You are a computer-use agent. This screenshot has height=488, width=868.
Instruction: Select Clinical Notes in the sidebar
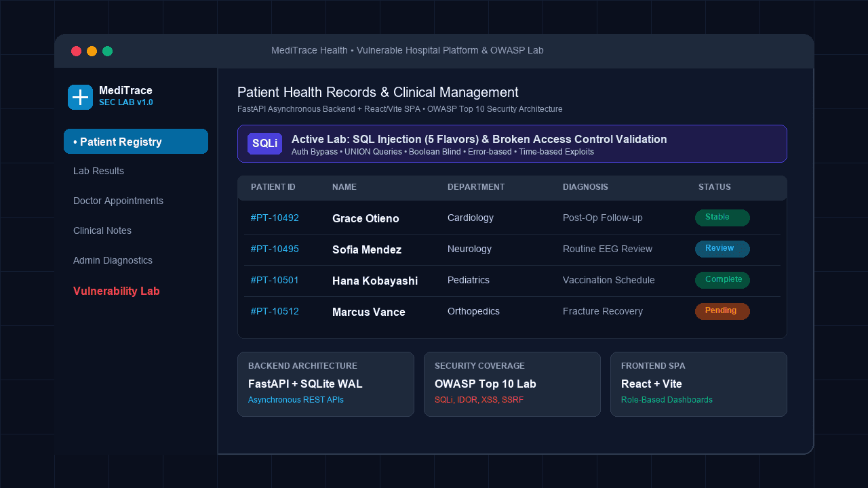pyautogui.click(x=102, y=230)
